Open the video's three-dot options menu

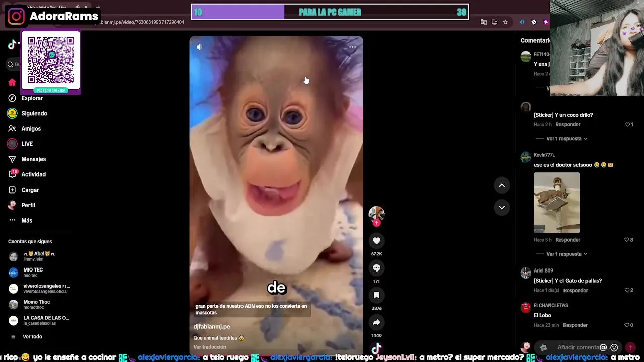tap(352, 47)
